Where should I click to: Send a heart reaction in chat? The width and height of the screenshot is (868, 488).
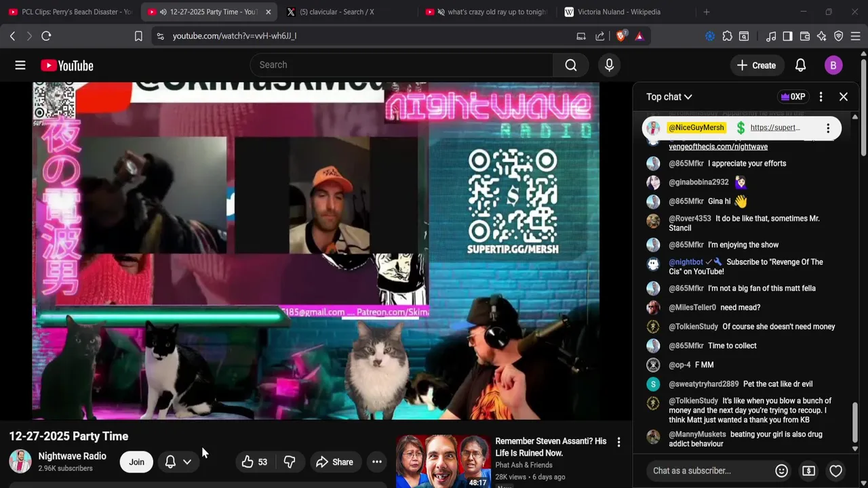(x=836, y=471)
